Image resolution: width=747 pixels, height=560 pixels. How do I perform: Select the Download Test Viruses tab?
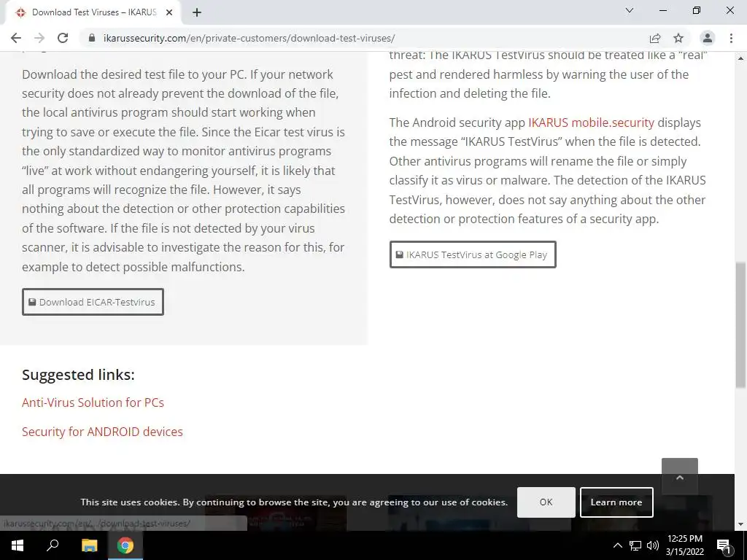click(x=93, y=12)
